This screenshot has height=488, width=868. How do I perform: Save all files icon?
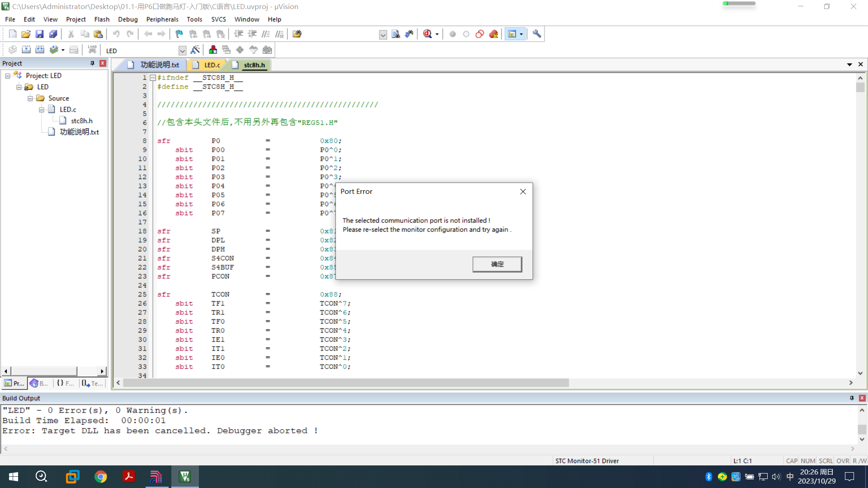click(x=53, y=34)
